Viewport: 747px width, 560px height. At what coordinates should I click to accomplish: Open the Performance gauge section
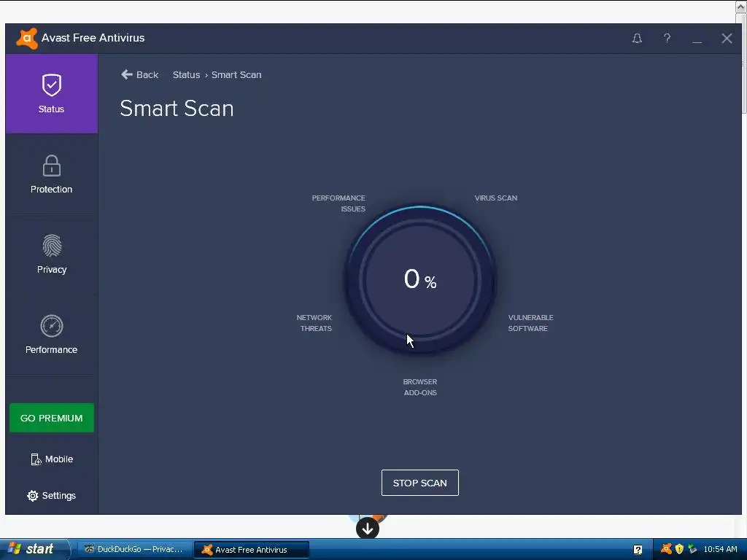(x=52, y=334)
